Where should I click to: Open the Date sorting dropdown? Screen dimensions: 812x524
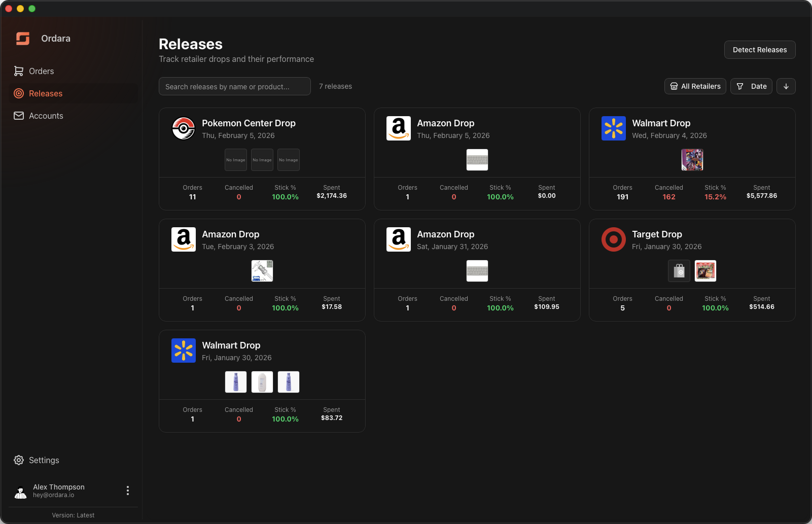[x=751, y=86]
